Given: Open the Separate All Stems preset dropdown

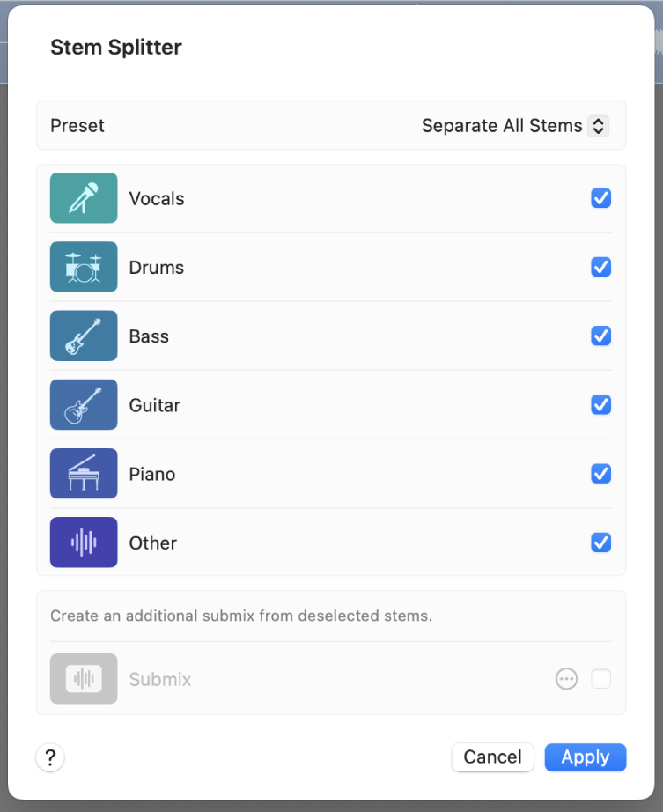Looking at the screenshot, I should (514, 126).
